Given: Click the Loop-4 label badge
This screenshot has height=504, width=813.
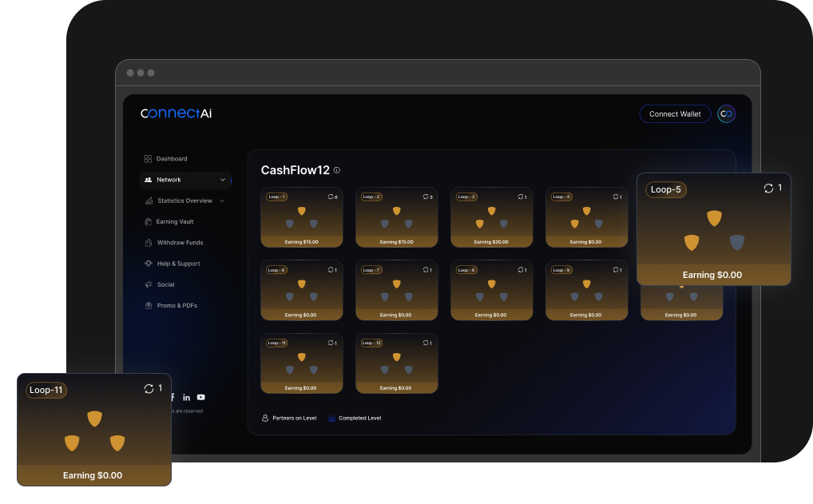Looking at the screenshot, I should (x=561, y=197).
